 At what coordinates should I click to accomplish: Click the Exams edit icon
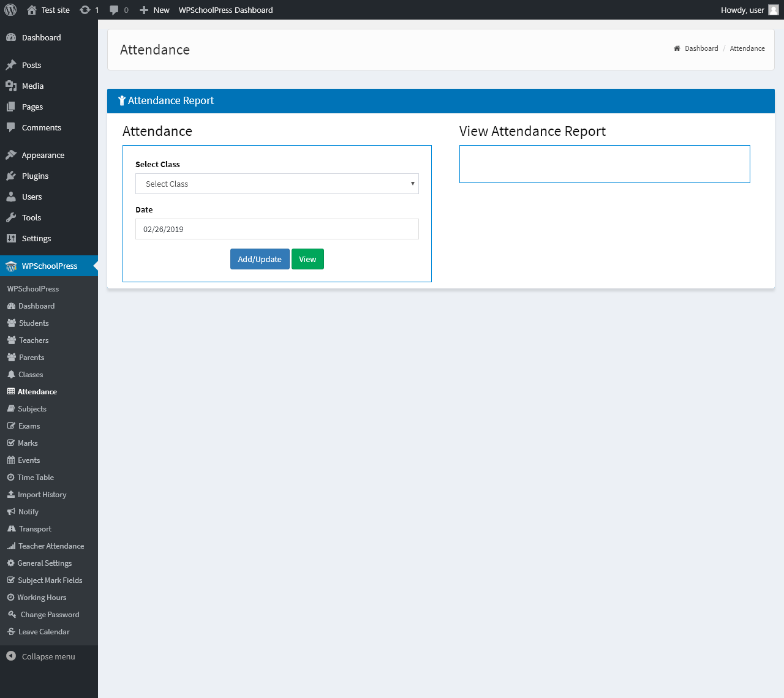click(11, 426)
